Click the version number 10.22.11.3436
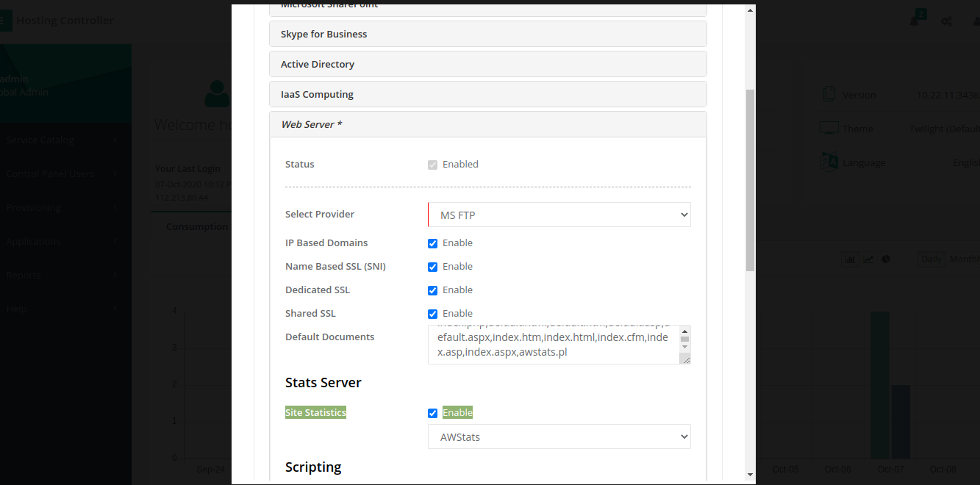980x485 pixels. [947, 95]
